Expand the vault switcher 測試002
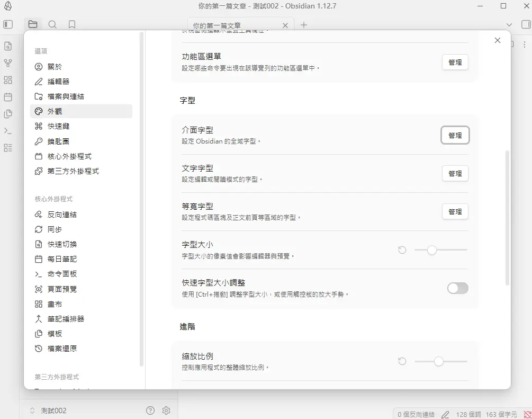The image size is (532, 419). pos(48,411)
